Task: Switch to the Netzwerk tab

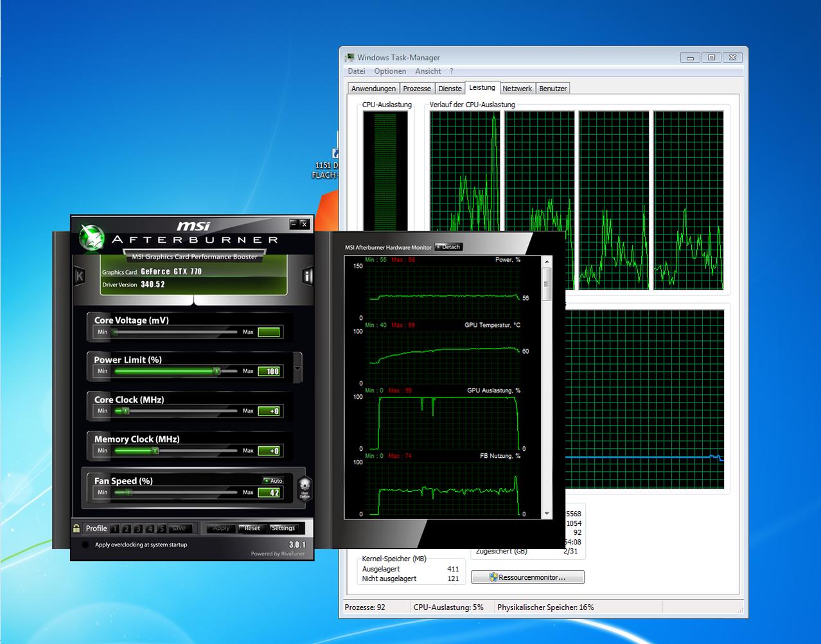Action: [x=517, y=89]
